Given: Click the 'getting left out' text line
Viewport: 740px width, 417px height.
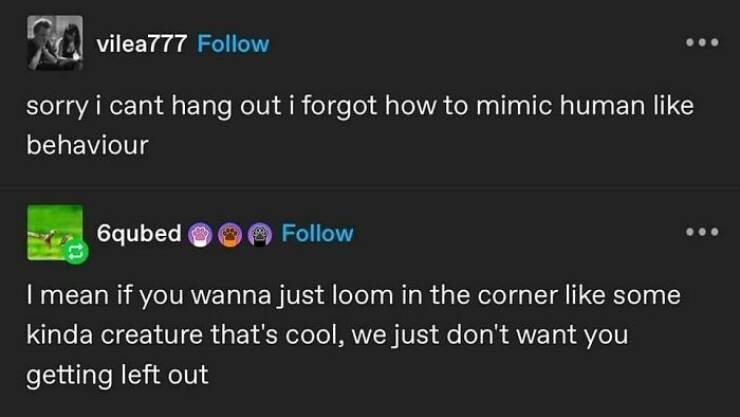Looking at the screenshot, I should coord(118,375).
